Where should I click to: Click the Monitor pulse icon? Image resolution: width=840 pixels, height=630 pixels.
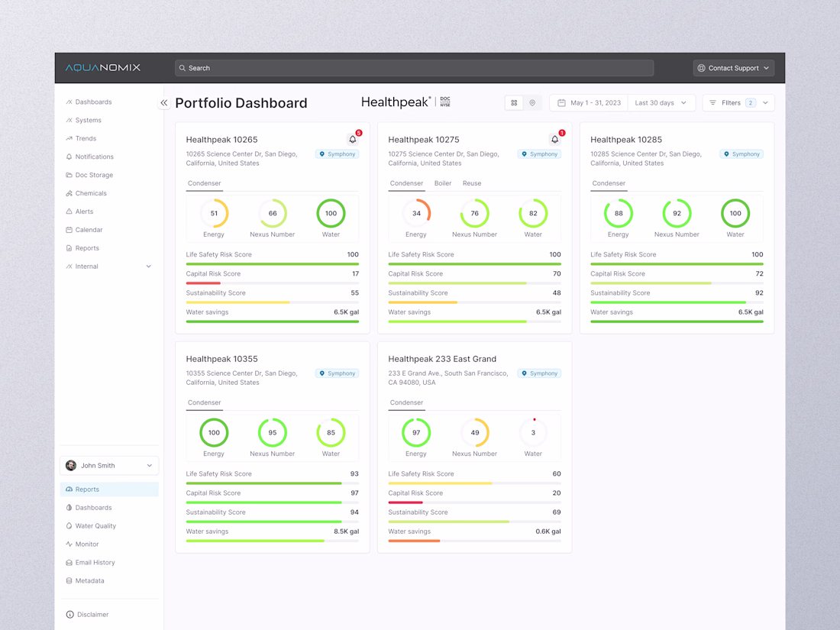coord(69,544)
